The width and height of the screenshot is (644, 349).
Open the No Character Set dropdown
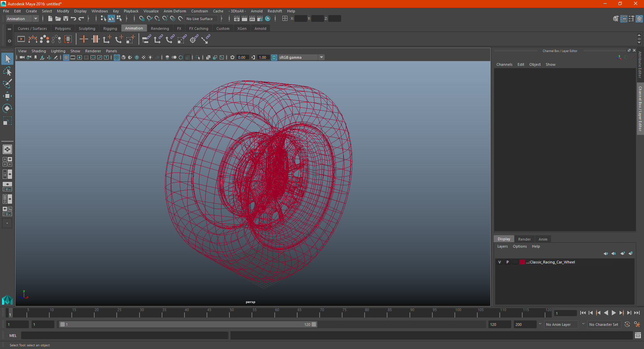pyautogui.click(x=604, y=325)
